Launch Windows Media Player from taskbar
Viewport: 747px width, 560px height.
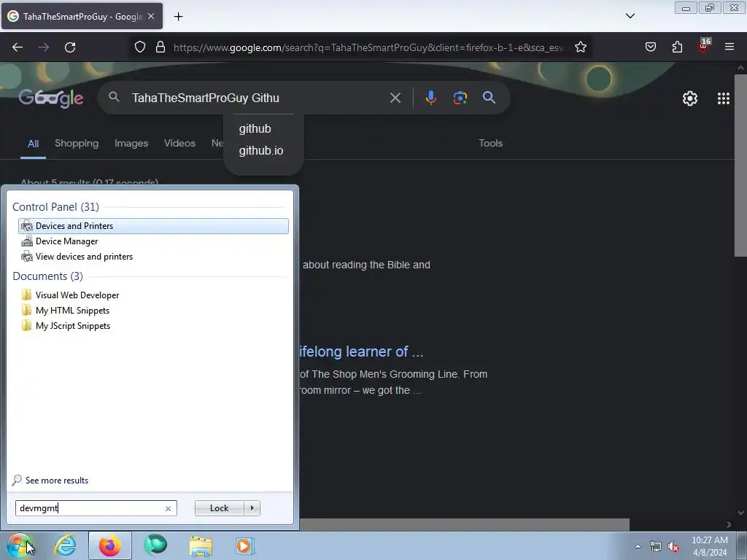coord(245,545)
